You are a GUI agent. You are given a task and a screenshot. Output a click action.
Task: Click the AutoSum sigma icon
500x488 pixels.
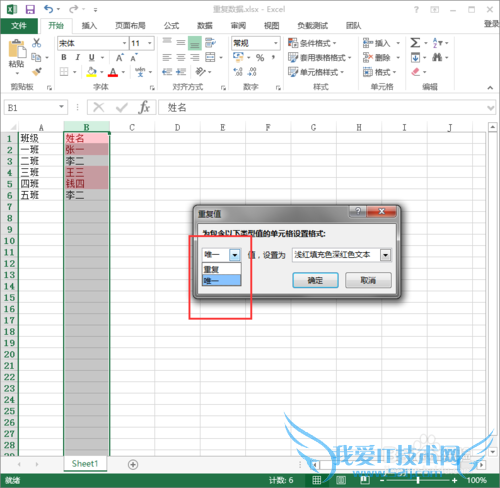pos(415,43)
